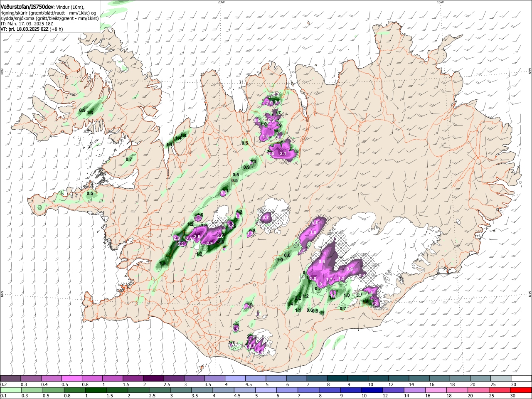Image resolution: width=532 pixels, height=399 pixels.
Task: Click the '2.1' precipitation value on the map
Action: tap(283, 154)
